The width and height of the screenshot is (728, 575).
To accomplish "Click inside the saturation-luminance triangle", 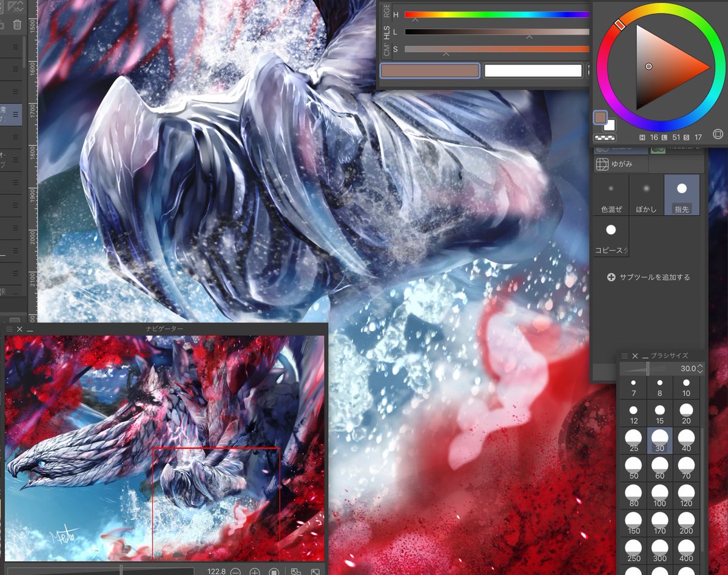I will [x=661, y=67].
